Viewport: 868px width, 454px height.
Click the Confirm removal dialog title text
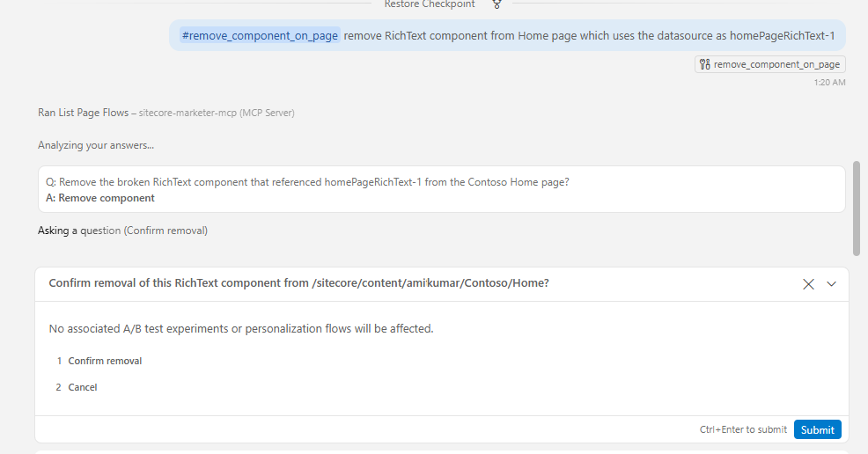[299, 283]
